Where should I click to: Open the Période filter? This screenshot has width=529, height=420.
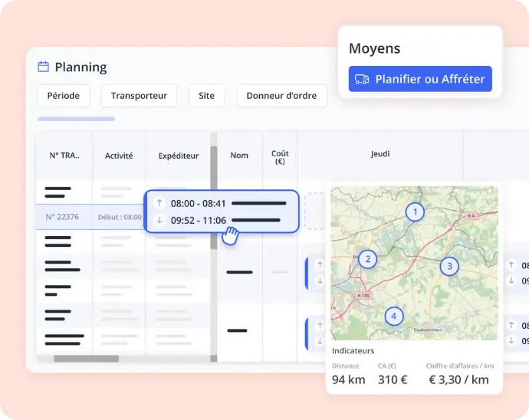tap(64, 96)
